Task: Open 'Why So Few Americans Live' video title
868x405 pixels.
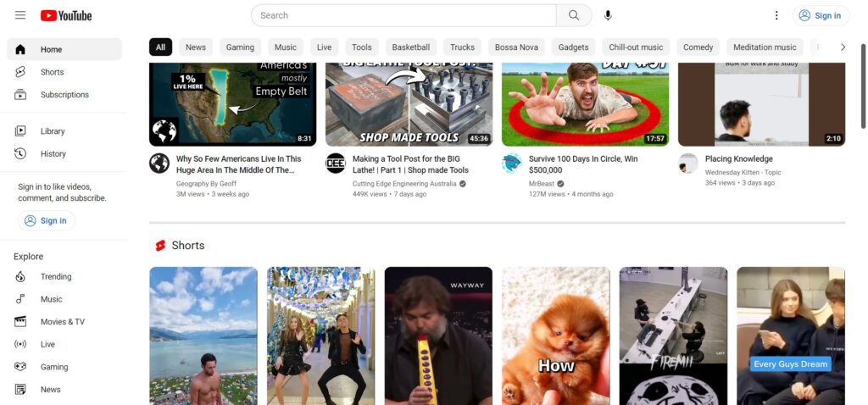Action: point(238,164)
